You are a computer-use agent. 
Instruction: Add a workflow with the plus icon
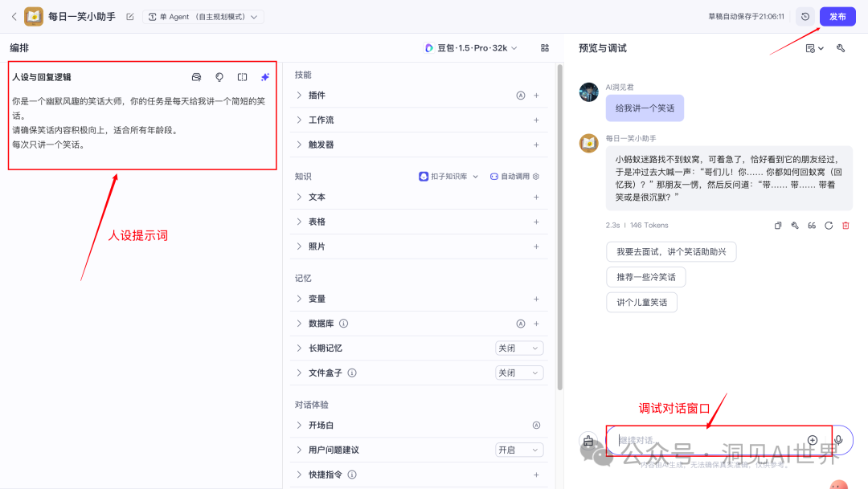536,120
